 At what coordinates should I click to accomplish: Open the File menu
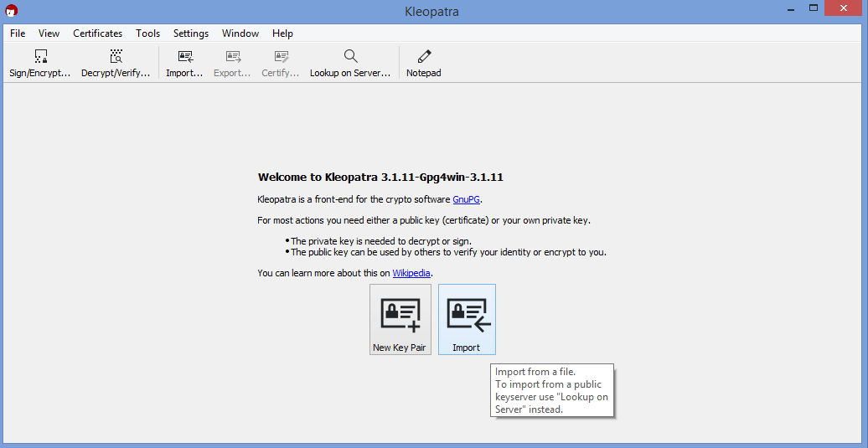tap(18, 33)
